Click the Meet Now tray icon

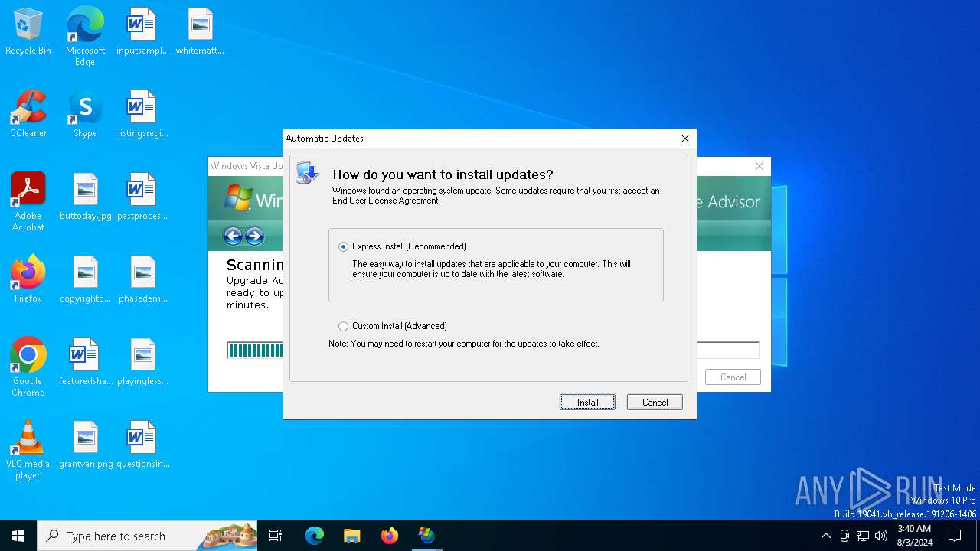click(844, 536)
